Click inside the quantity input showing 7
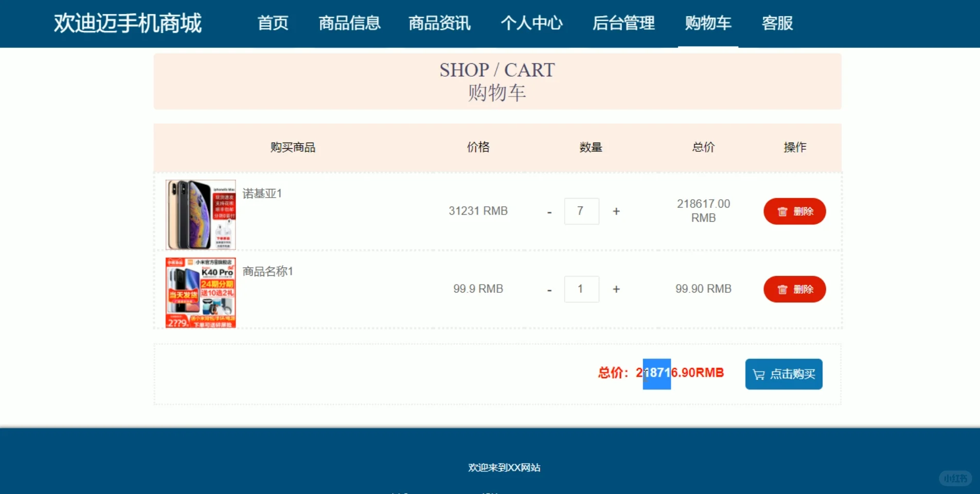 coord(581,211)
